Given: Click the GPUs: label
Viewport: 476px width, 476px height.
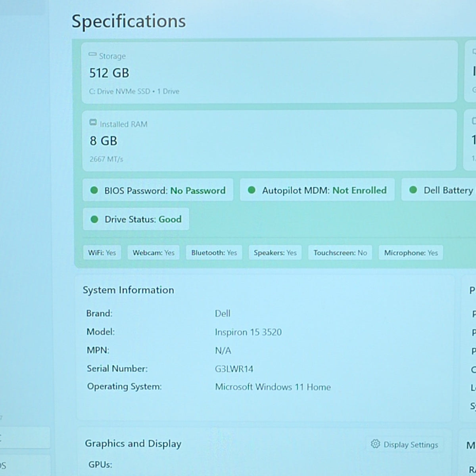Looking at the screenshot, I should pyautogui.click(x=100, y=464).
